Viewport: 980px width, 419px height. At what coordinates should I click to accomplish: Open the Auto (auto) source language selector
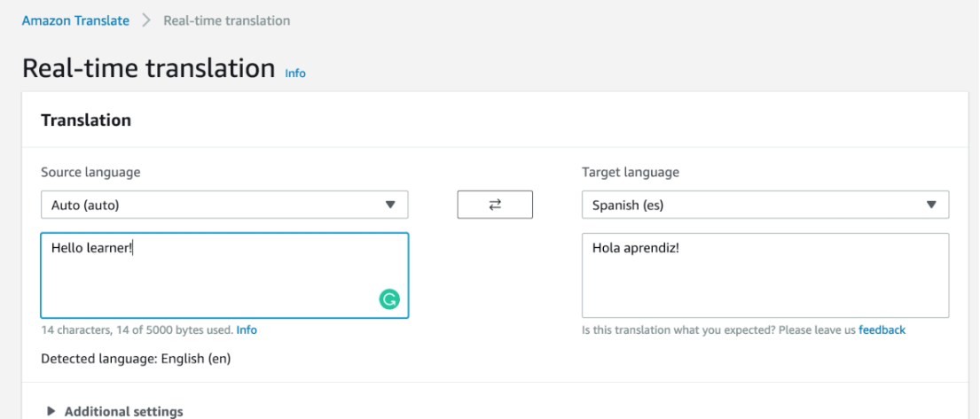[x=213, y=205]
